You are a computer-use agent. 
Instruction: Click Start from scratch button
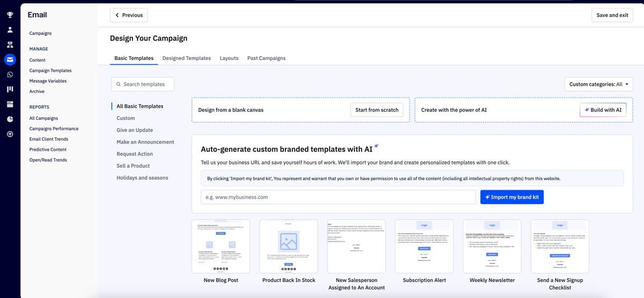(x=376, y=110)
